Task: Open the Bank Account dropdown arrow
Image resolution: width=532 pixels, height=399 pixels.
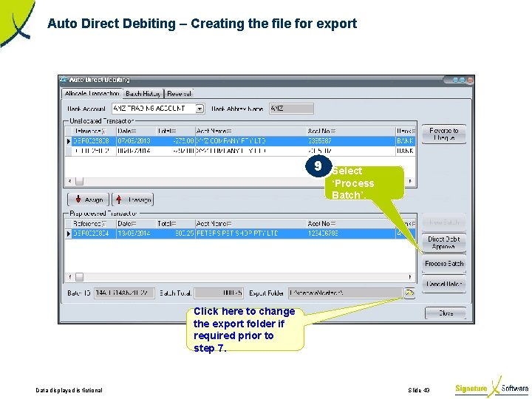Action: click(199, 109)
